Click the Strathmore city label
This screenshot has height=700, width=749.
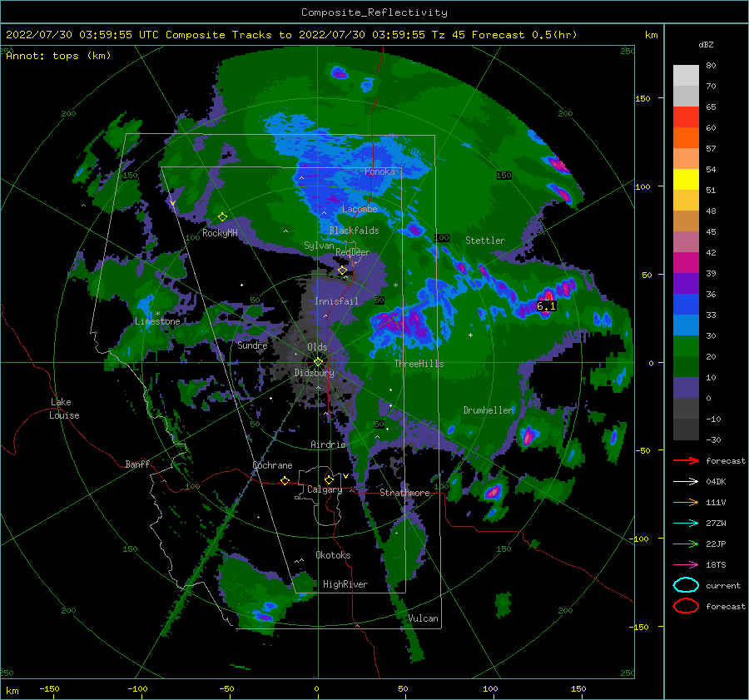pos(404,493)
